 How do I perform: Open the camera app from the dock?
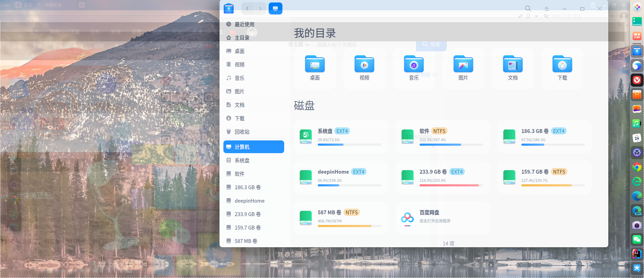coord(637,225)
